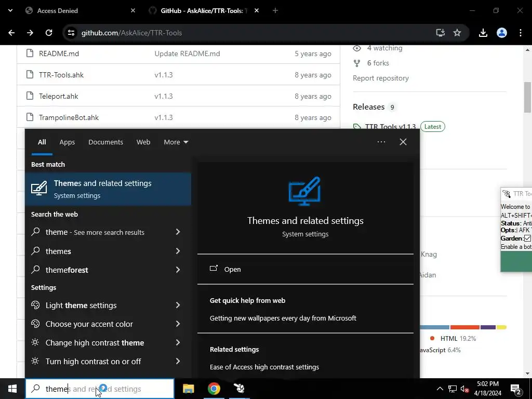This screenshot has width=532, height=399.
Task: Open a new Chrome tab
Action: 275,10
